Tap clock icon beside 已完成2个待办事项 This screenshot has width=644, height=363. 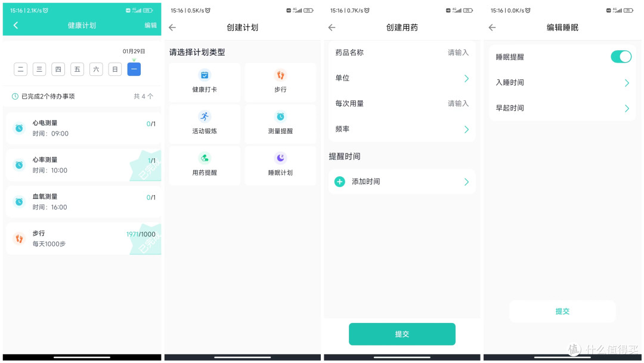15,96
